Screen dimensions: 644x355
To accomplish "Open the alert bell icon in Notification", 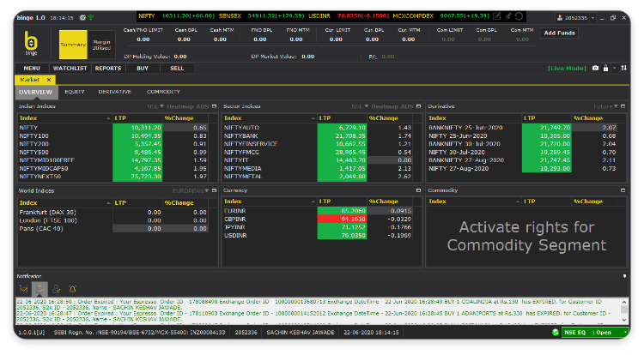I will (73, 289).
